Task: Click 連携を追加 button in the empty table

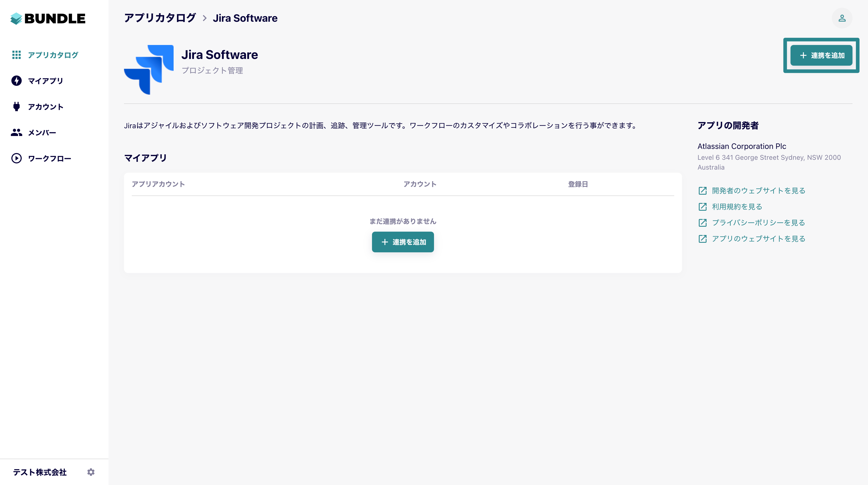Action: coord(403,242)
